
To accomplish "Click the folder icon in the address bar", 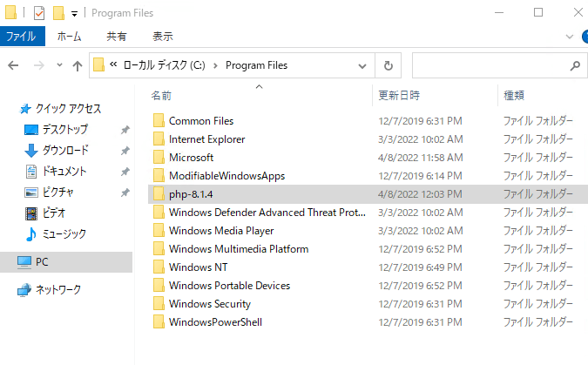I will (98, 64).
